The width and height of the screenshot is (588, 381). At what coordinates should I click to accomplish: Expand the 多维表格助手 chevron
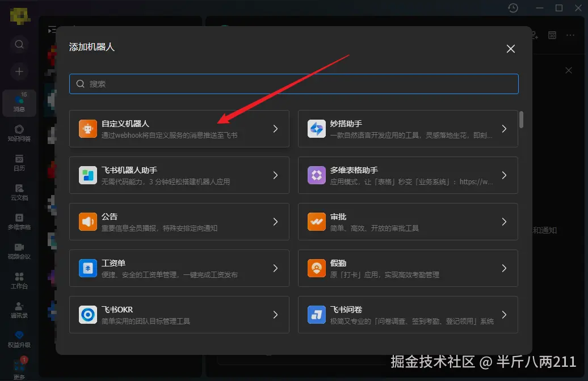click(504, 175)
